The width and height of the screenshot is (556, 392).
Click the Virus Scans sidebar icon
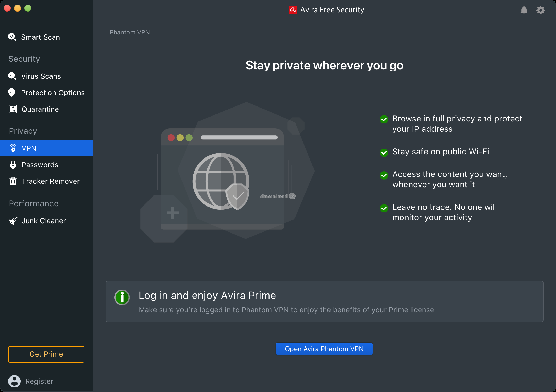coord(12,76)
